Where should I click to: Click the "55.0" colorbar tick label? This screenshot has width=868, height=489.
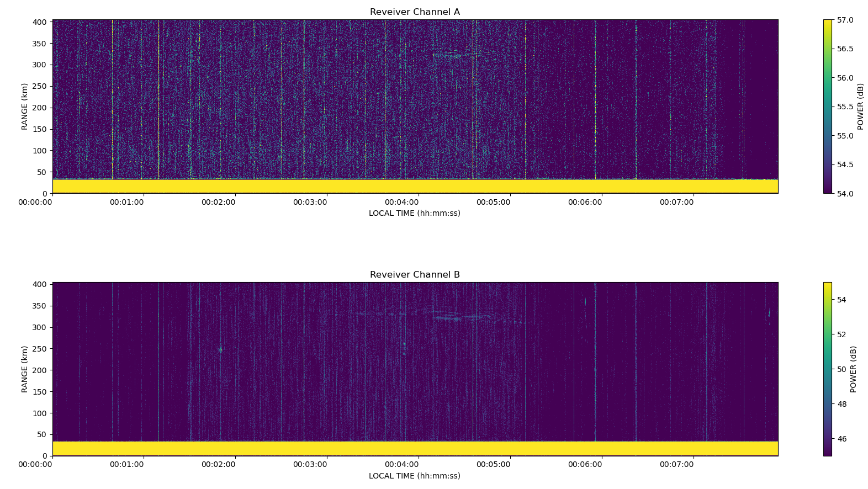[845, 136]
